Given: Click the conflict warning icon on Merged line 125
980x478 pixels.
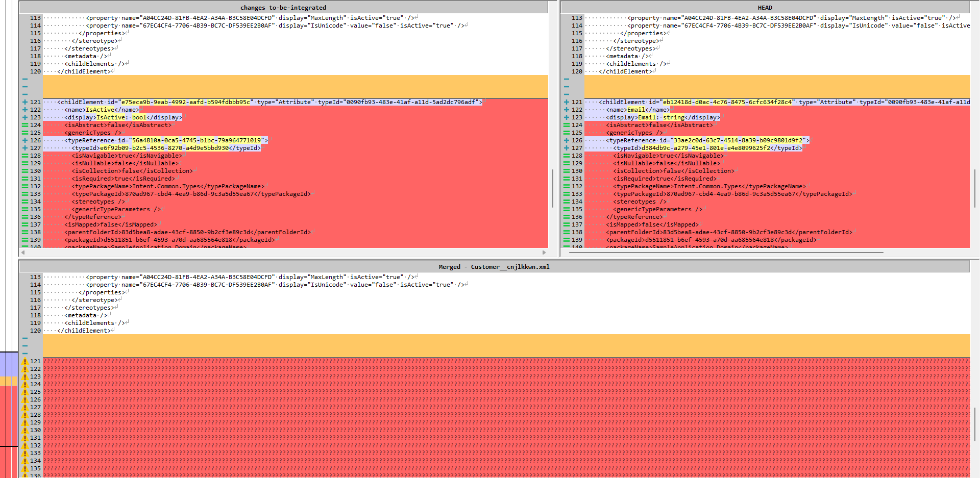Looking at the screenshot, I should pos(24,392).
